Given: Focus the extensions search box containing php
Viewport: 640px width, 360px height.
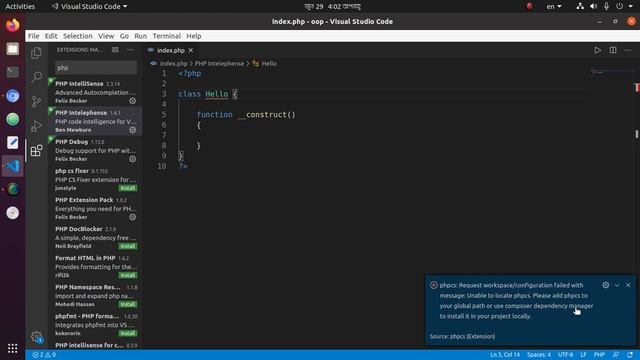Looking at the screenshot, I should tap(96, 68).
